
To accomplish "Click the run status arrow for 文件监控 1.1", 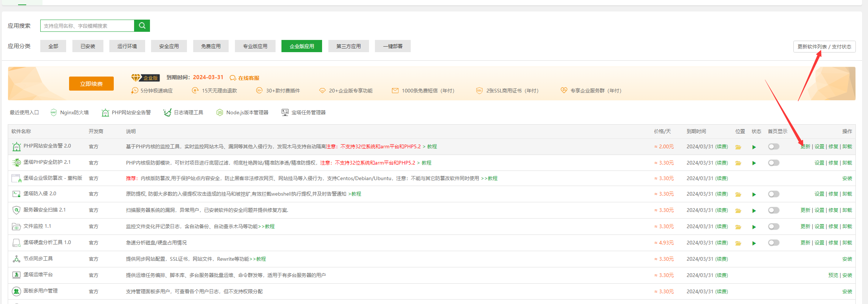I will 754,227.
